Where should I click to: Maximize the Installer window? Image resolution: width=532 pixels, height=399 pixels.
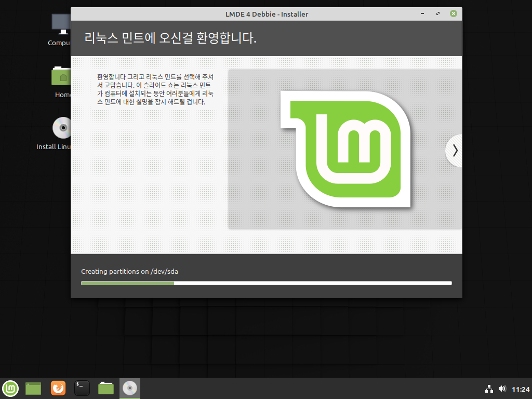click(438, 14)
